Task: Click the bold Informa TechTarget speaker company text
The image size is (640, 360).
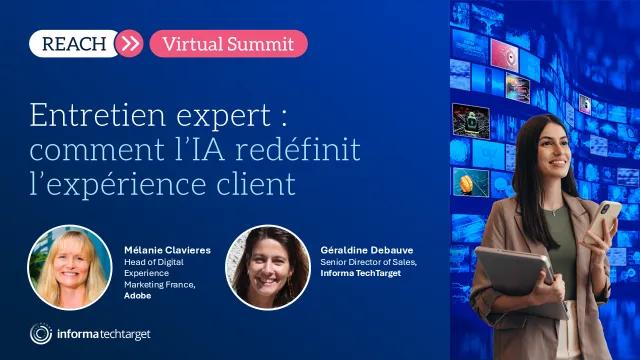Action: pos(360,273)
